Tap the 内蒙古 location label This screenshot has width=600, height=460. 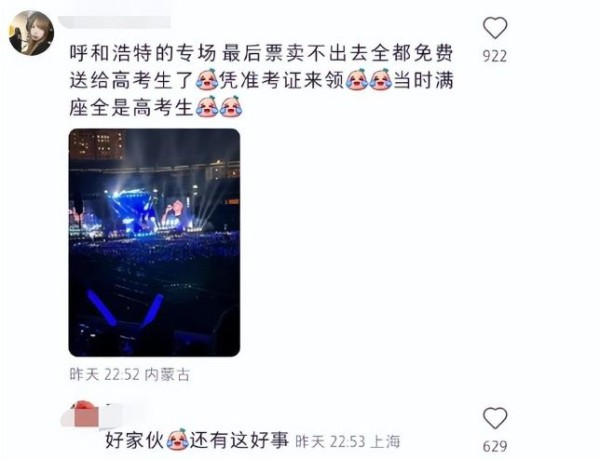(167, 375)
